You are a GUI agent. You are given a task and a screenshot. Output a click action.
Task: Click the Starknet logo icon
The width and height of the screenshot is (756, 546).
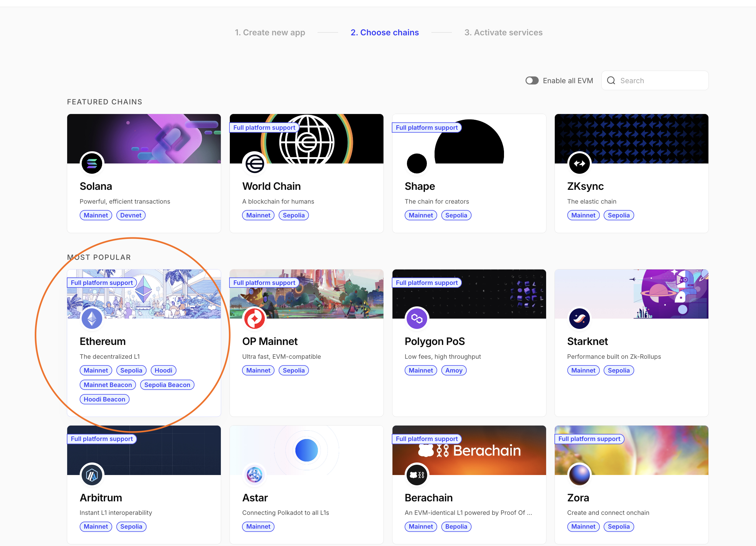tap(579, 319)
